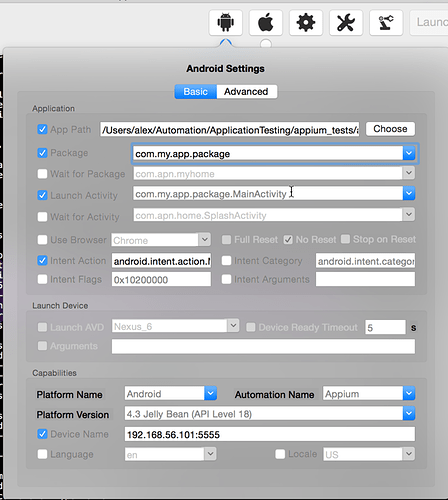Expand the Launch Activity dropdown arrow
Screen dimensions: 448x500
coord(409,193)
